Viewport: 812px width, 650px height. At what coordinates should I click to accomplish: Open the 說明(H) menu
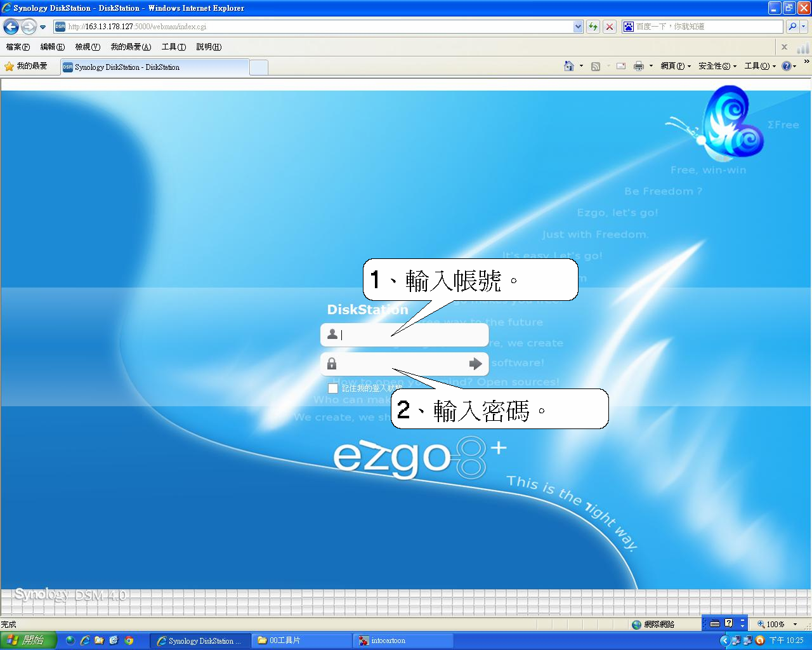tap(209, 47)
